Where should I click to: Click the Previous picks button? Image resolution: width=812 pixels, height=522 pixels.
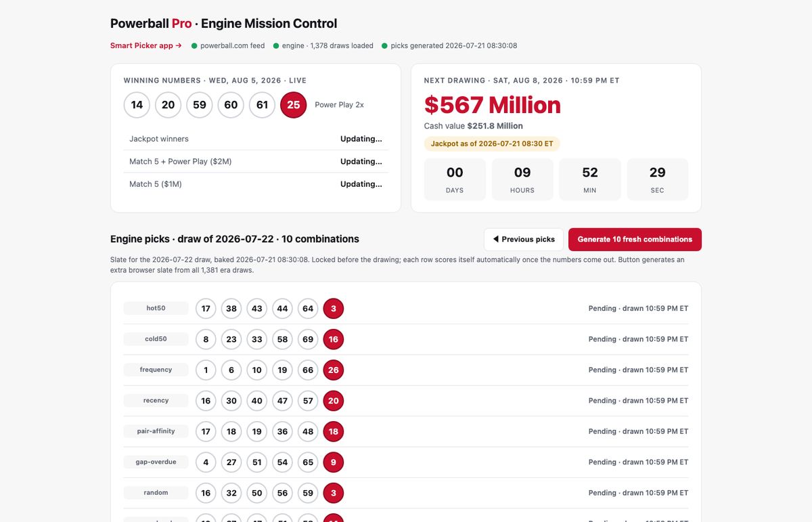point(524,240)
